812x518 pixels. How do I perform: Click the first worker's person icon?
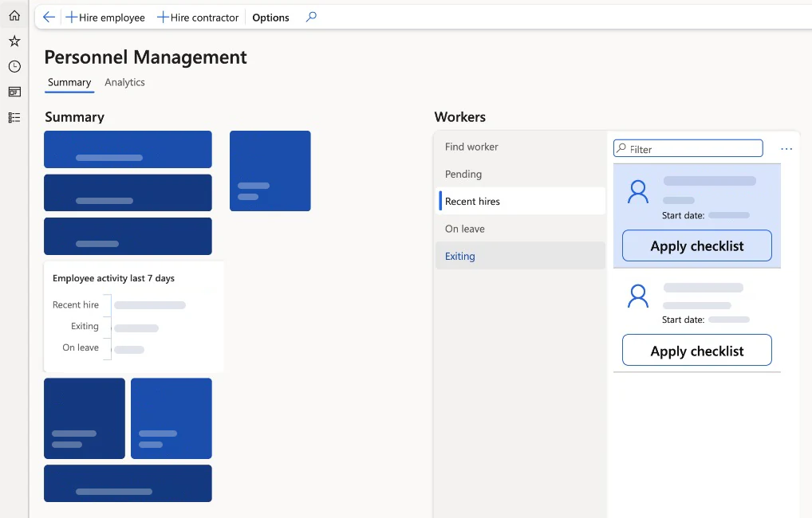tap(638, 192)
